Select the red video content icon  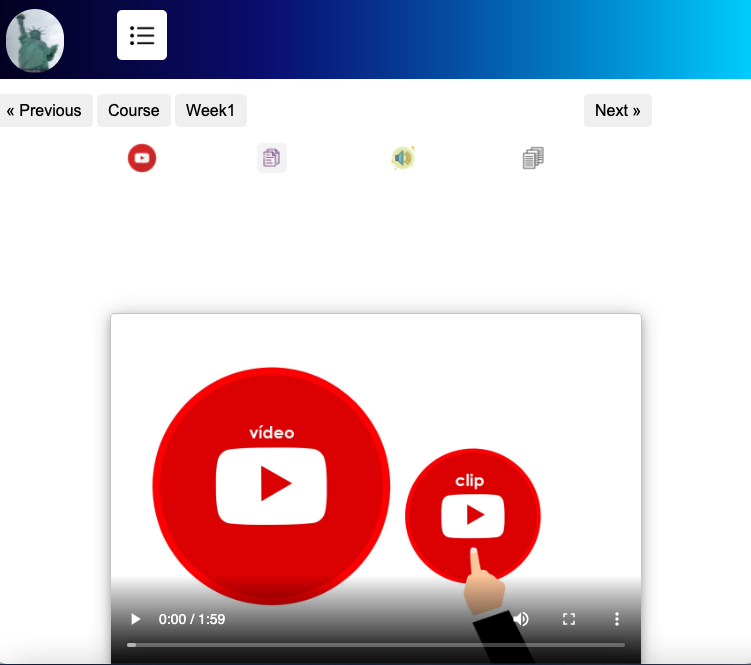pyautogui.click(x=142, y=158)
